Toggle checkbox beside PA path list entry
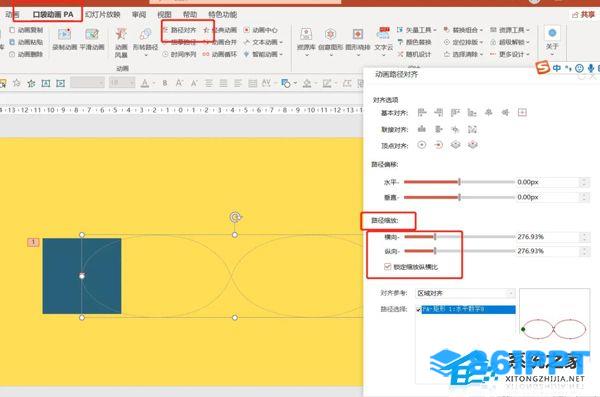This screenshot has width=600, height=397. coord(418,309)
